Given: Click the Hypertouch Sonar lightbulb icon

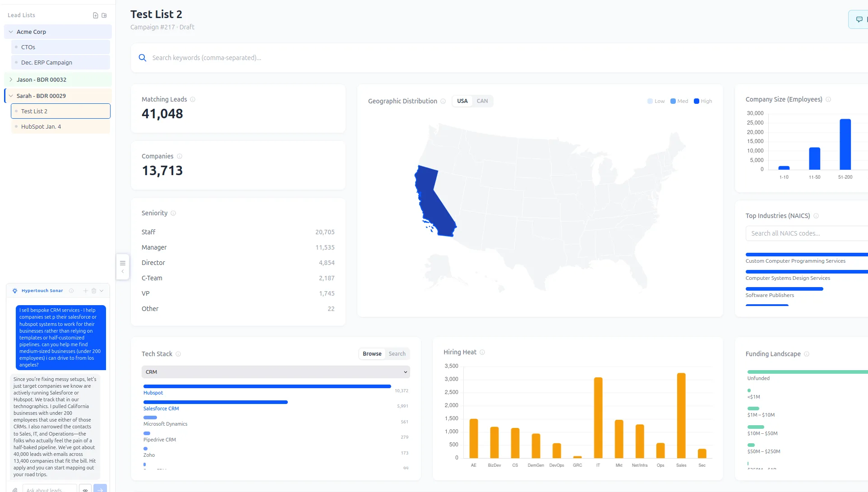Looking at the screenshot, I should (15, 291).
